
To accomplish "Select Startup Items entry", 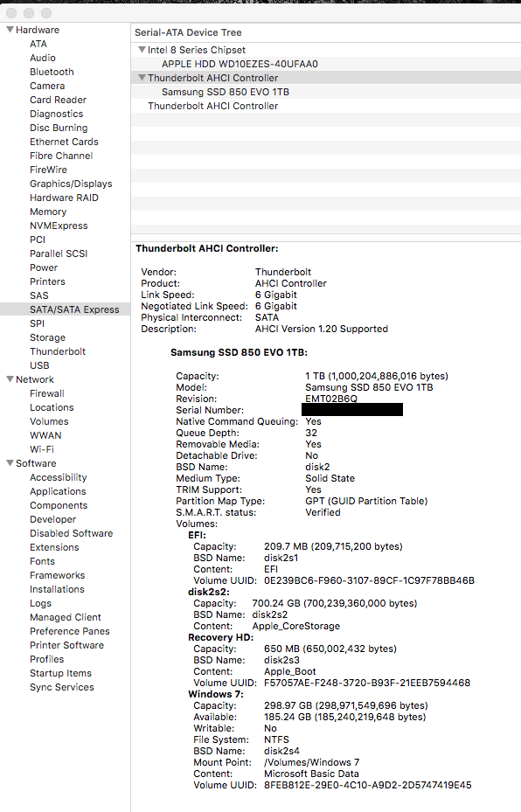I will pyautogui.click(x=60, y=673).
